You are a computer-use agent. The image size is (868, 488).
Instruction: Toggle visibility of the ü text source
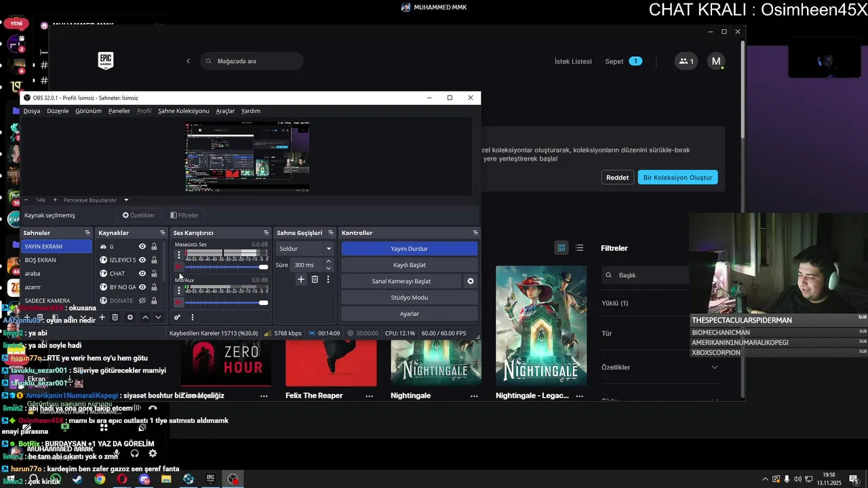[142, 247]
